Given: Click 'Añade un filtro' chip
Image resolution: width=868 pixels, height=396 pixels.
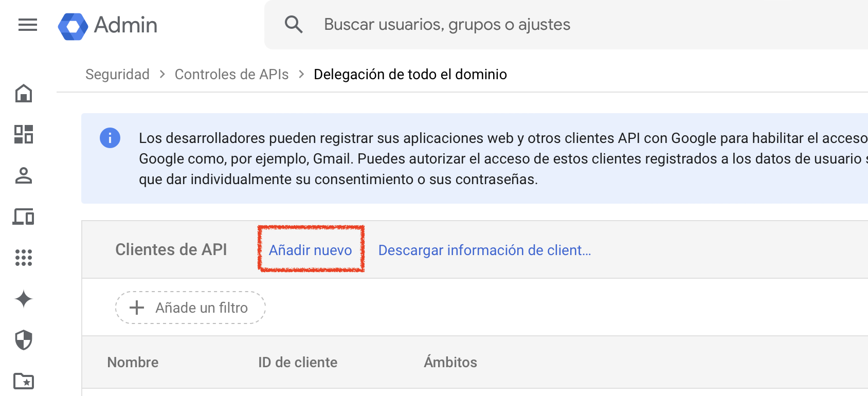Looking at the screenshot, I should (x=190, y=308).
